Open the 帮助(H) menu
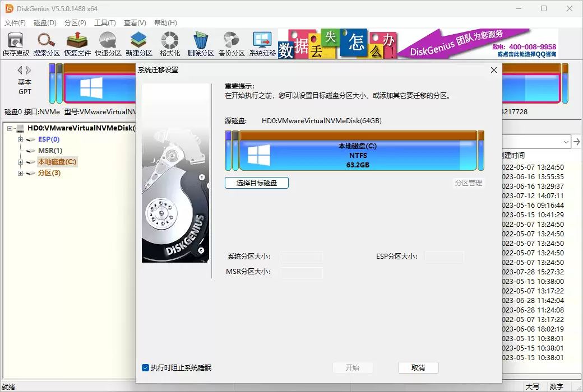The image size is (583, 392). (x=165, y=22)
